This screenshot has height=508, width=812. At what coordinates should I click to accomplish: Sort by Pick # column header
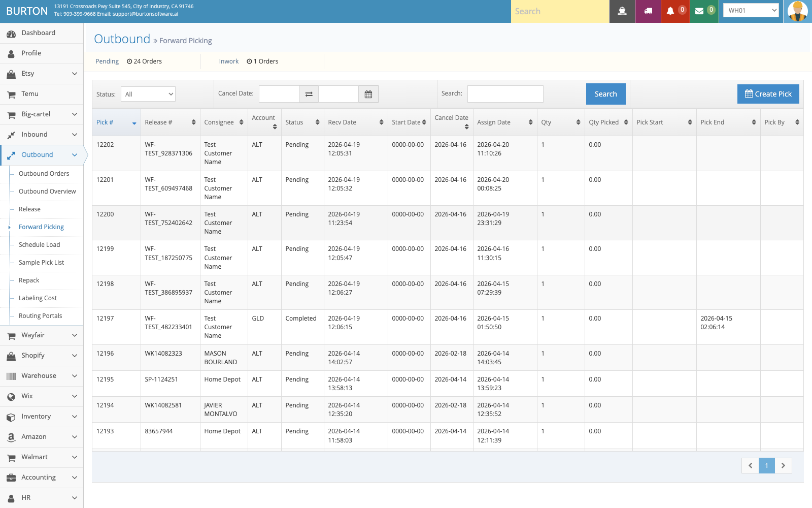tap(116, 122)
